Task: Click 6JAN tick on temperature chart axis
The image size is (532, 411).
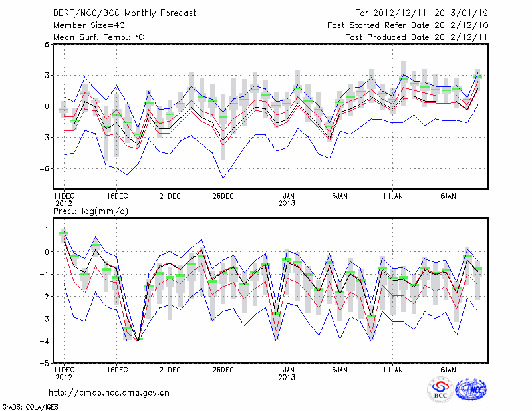Action: [x=340, y=196]
